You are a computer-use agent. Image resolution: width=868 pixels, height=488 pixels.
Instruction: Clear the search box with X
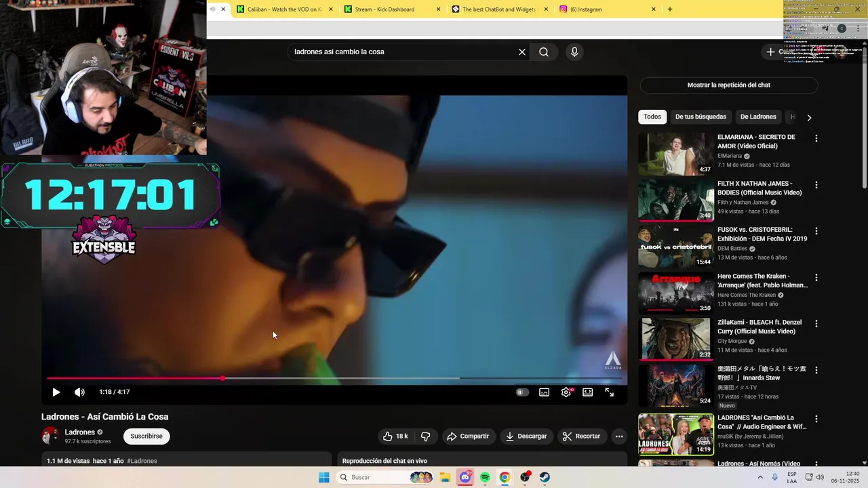coord(522,52)
